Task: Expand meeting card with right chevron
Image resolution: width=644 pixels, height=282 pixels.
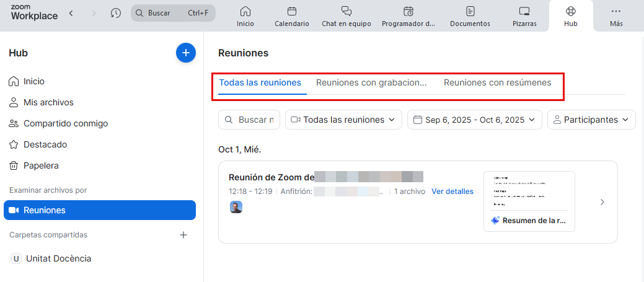Action: tap(602, 202)
